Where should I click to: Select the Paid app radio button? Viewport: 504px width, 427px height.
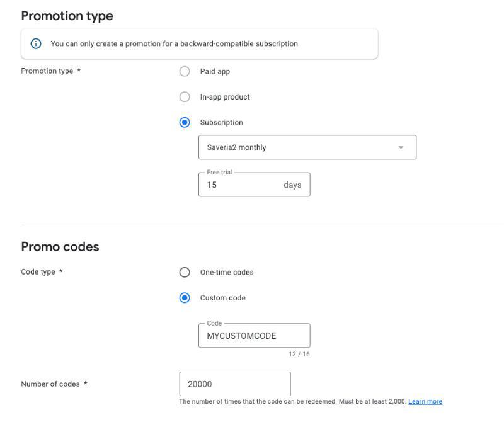[x=185, y=72]
